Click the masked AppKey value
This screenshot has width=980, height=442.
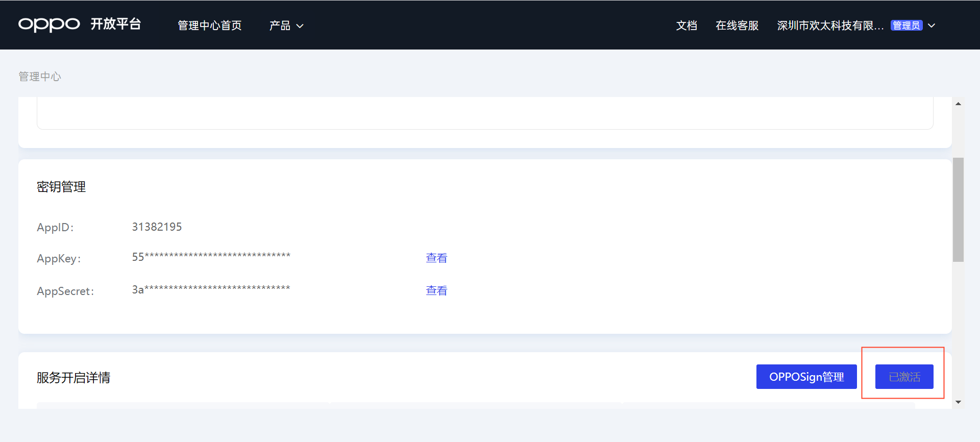click(x=211, y=257)
